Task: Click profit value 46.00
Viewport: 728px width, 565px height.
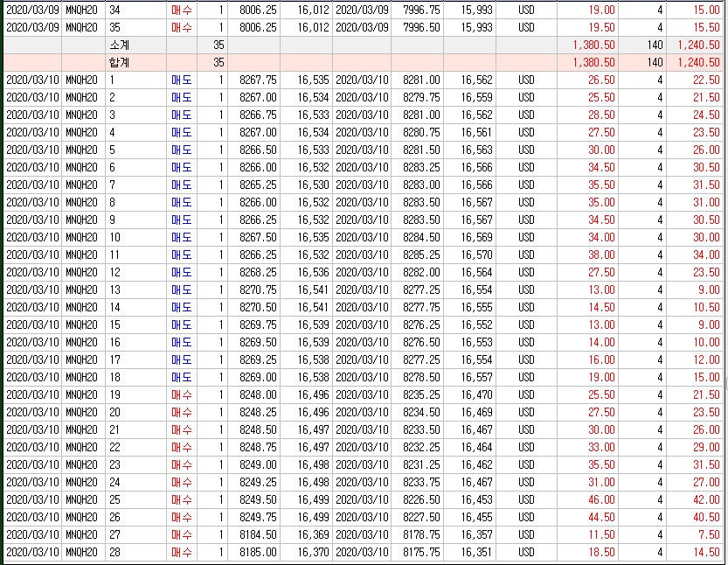Action: tap(601, 500)
